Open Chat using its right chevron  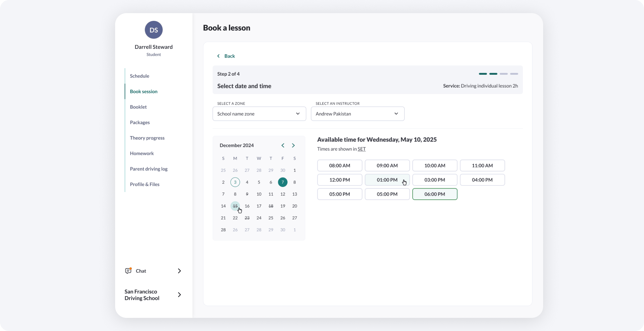coord(179,271)
